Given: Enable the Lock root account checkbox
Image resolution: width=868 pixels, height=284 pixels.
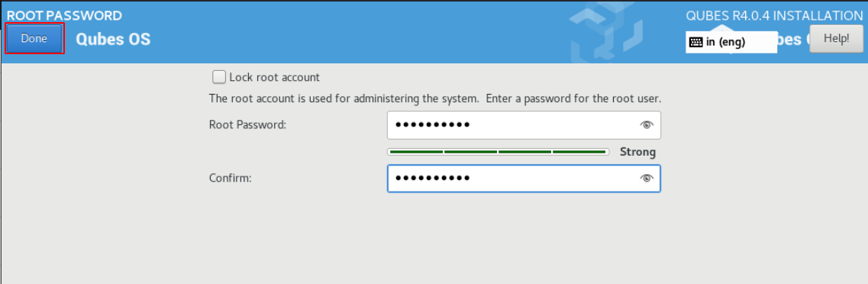Looking at the screenshot, I should pos(220,77).
